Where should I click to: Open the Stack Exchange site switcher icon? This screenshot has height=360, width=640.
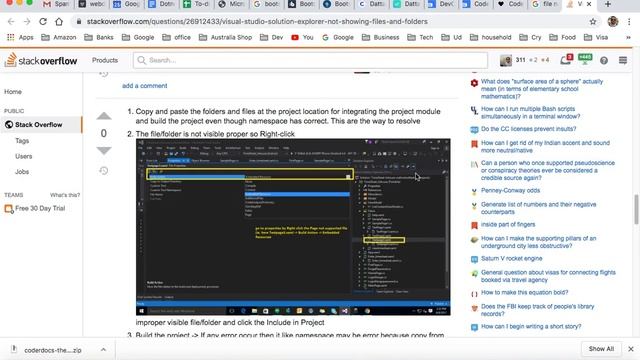pyautogui.click(x=623, y=60)
